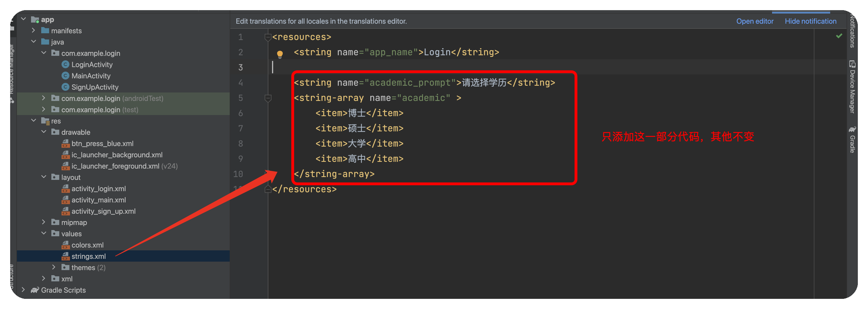Fold the resources tag on line 1
This screenshot has height=309, width=868.
[268, 37]
